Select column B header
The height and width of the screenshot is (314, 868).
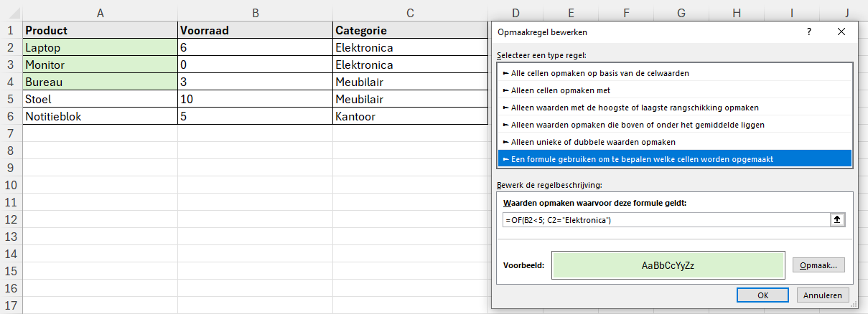click(255, 12)
